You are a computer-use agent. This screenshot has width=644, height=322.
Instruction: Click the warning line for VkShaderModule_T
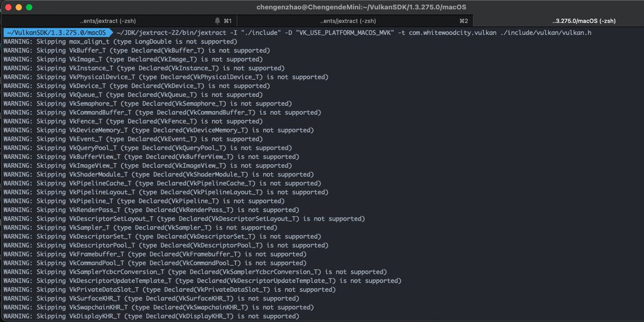click(158, 174)
